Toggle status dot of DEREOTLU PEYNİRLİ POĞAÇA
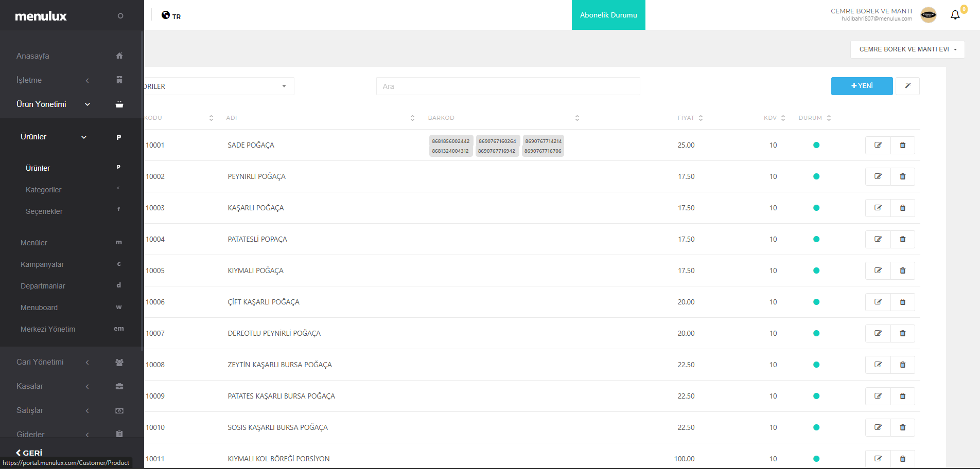This screenshot has width=980, height=469. 816,333
